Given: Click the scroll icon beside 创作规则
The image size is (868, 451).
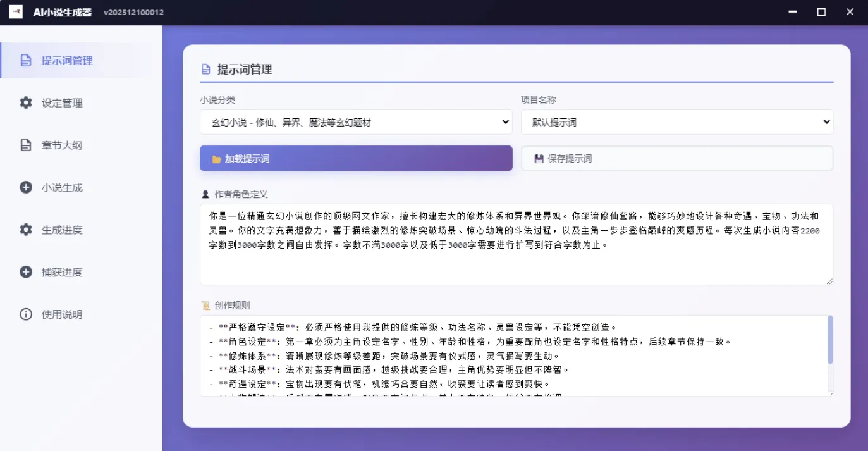Looking at the screenshot, I should (204, 306).
